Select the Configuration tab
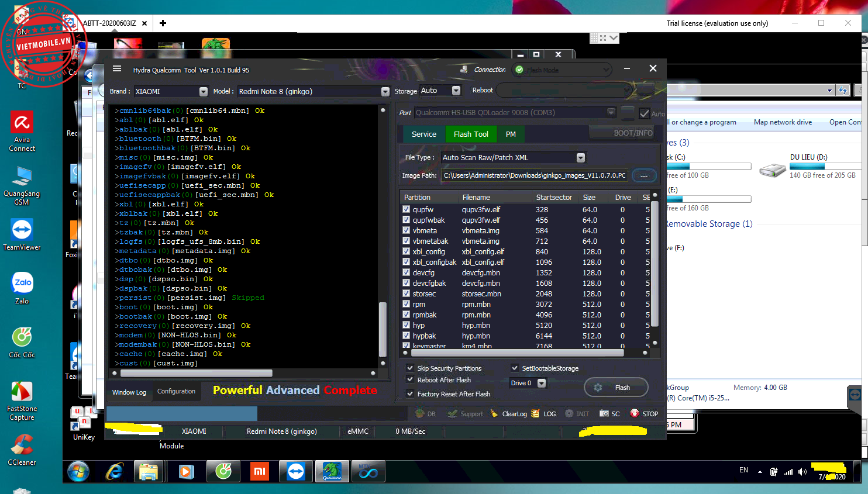Viewport: 868px width, 494px height. 176,391
